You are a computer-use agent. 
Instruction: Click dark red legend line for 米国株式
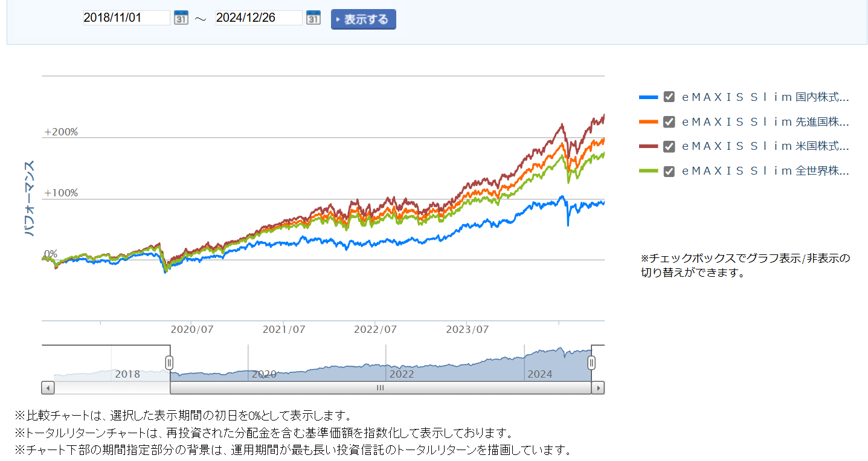point(648,147)
